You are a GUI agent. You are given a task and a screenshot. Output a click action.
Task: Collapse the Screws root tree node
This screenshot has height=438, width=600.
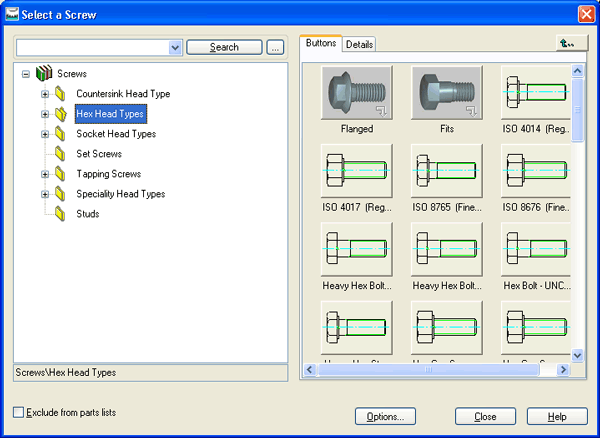click(26, 74)
